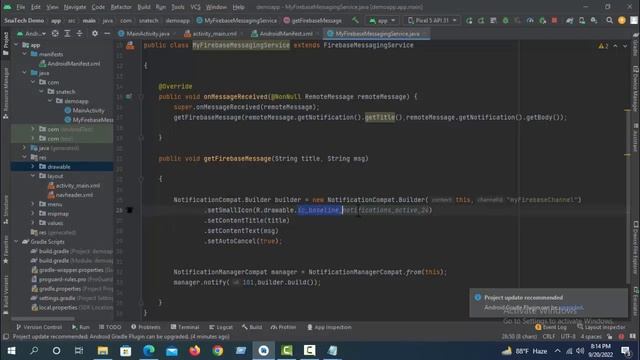Open the Android view selector dropdown
The image size is (640, 360).
[x=31, y=33]
